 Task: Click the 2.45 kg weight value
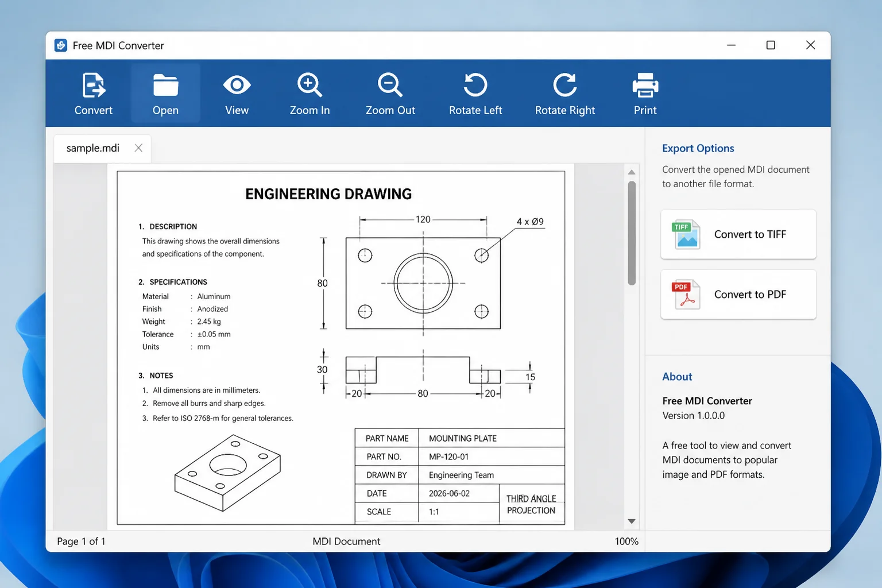pyautogui.click(x=209, y=322)
